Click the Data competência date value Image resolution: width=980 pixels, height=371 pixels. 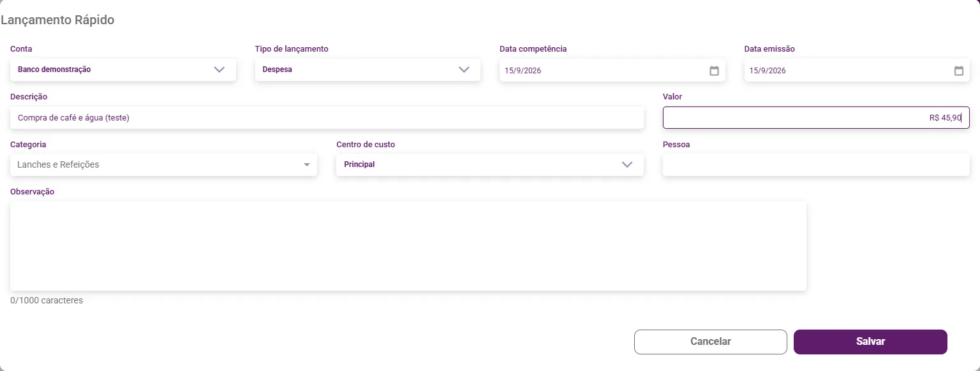pos(523,71)
